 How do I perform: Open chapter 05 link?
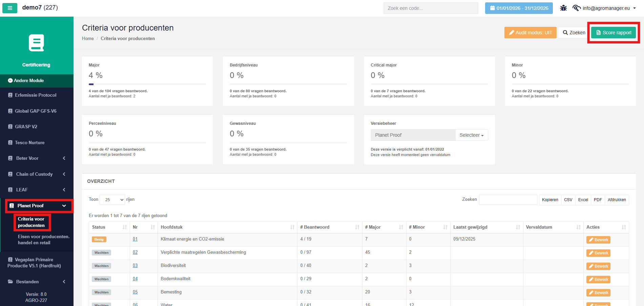tap(135, 292)
